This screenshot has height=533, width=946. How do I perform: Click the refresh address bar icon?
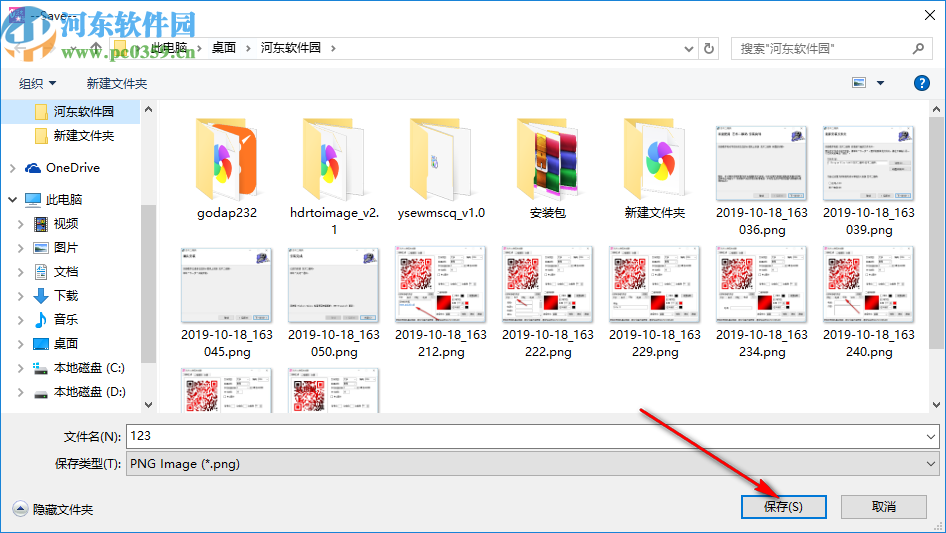(x=709, y=48)
